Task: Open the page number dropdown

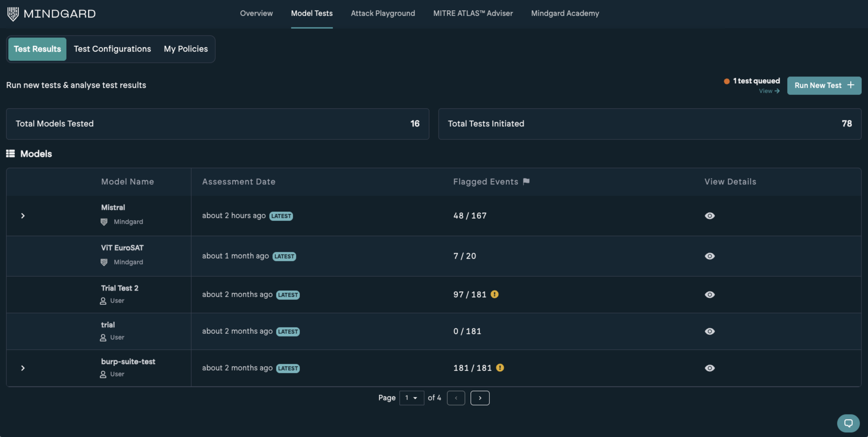Action: (411, 398)
